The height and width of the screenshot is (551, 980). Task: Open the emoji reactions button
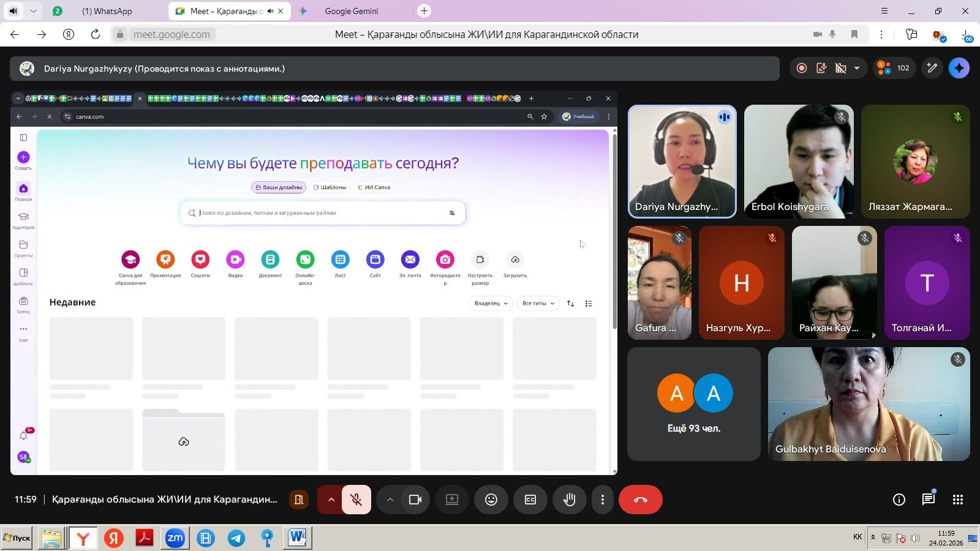491,500
